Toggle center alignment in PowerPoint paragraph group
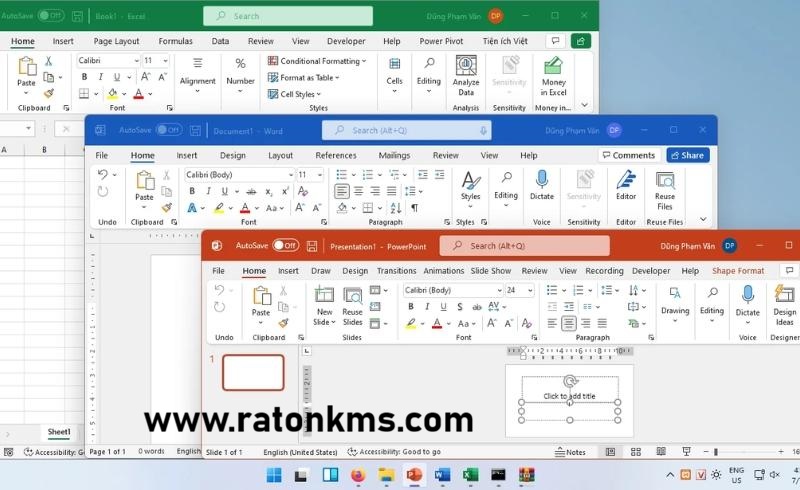The image size is (800, 490). [569, 323]
